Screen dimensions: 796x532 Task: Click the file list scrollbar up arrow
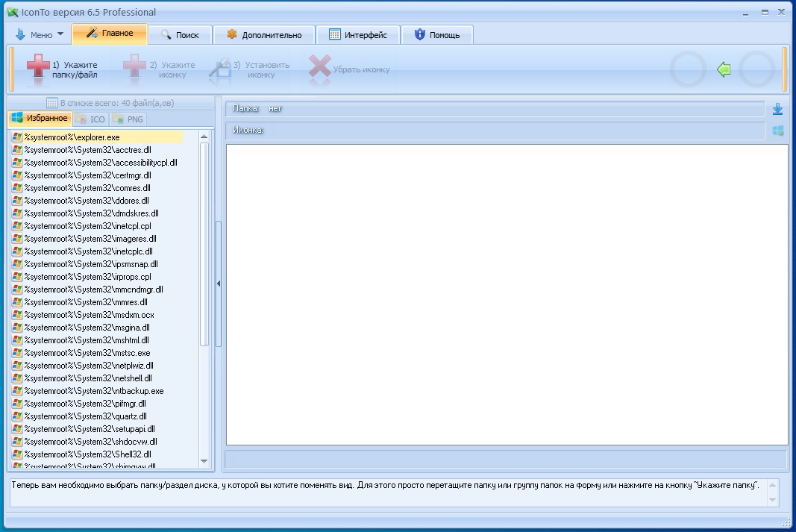(204, 136)
